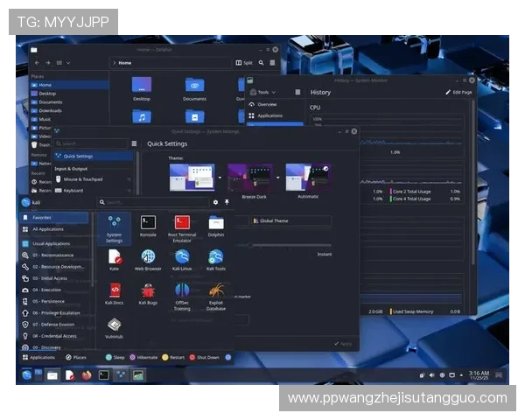Screen dimensions: 525x420
Task: Click the clock in the taskbar
Action: 479,375
